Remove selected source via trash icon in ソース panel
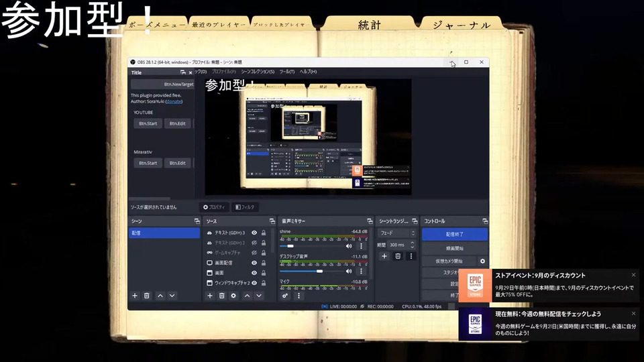644x362 pixels. coord(222,296)
